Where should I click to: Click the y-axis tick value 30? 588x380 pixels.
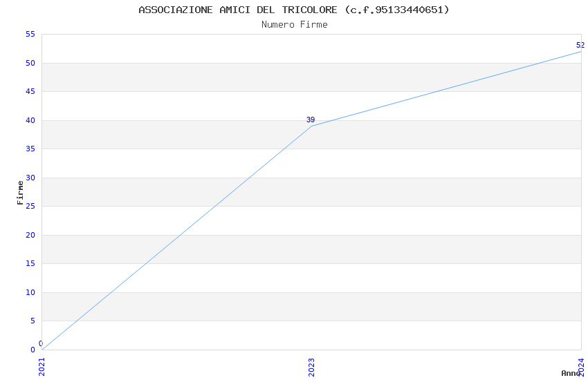30,178
